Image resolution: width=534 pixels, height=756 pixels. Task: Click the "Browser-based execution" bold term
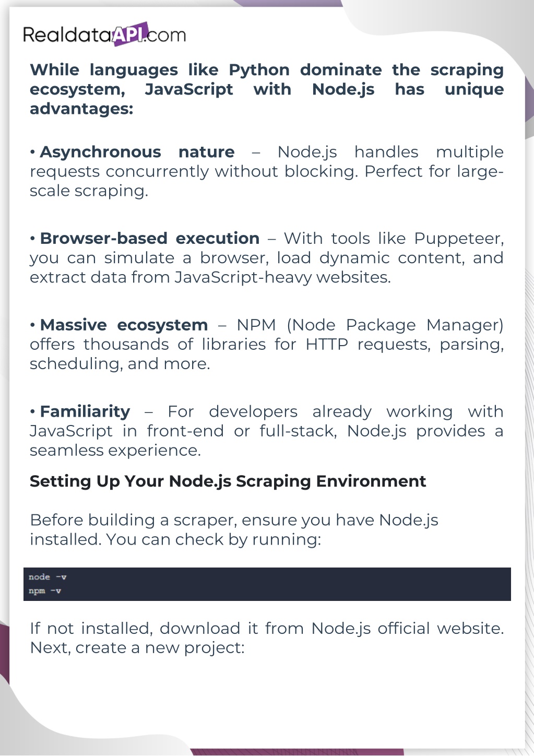pyautogui.click(x=149, y=239)
